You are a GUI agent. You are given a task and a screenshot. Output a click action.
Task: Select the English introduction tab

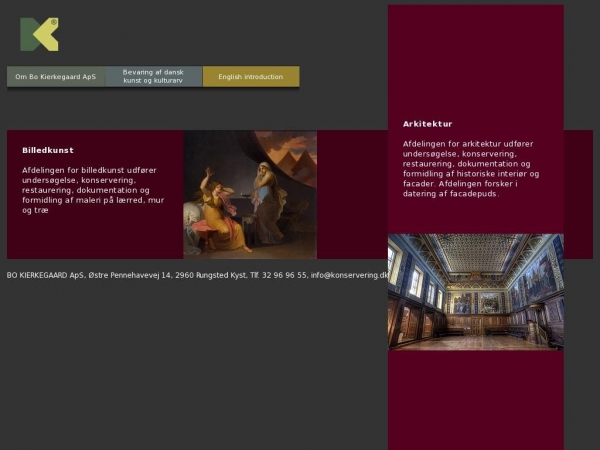click(x=251, y=77)
